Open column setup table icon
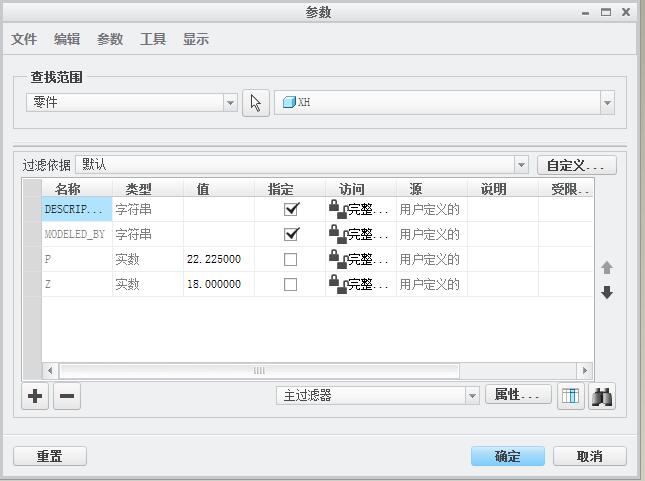645x481 pixels. click(571, 396)
